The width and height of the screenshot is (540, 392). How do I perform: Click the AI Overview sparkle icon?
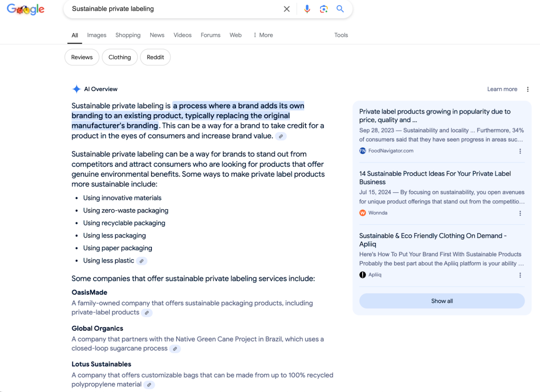click(x=76, y=89)
